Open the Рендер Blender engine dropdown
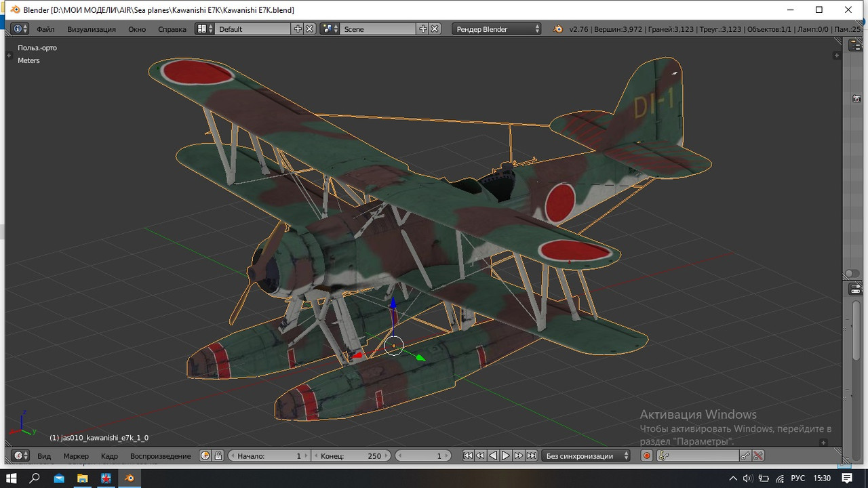Viewport: 868px width, 488px height. (x=496, y=29)
